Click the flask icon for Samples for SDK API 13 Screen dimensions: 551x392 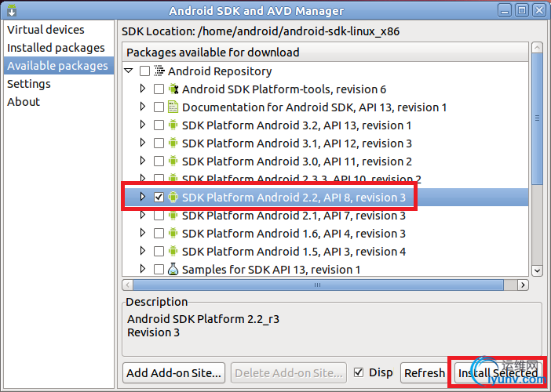coord(173,269)
